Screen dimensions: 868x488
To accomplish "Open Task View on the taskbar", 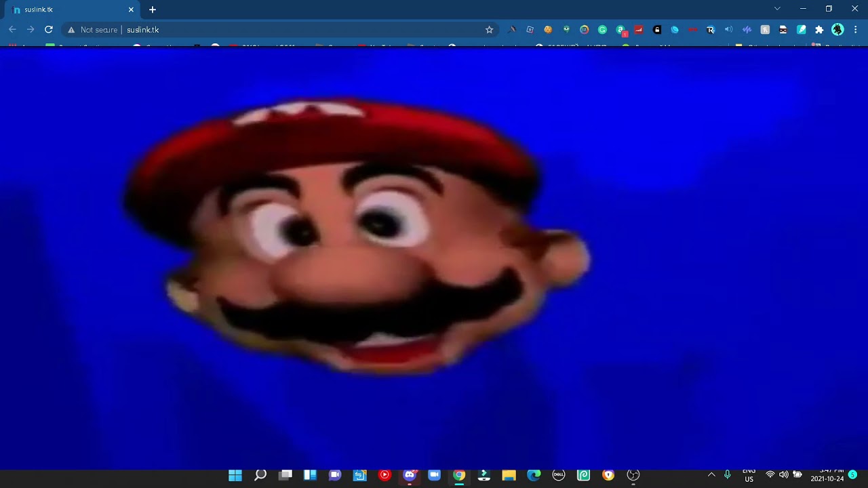I will coord(285,475).
